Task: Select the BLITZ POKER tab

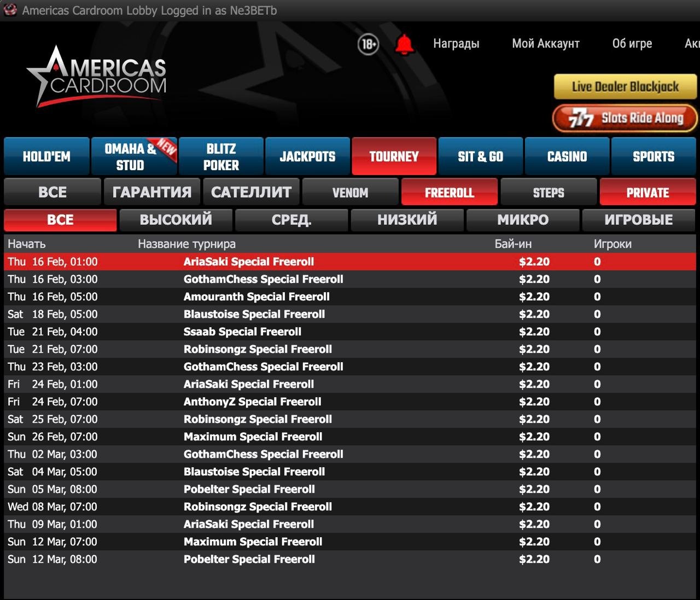Action: click(x=221, y=156)
